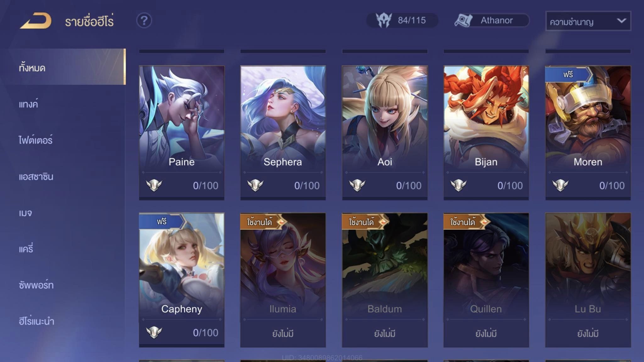
Task: Open the Sephera hero card
Action: tap(283, 133)
